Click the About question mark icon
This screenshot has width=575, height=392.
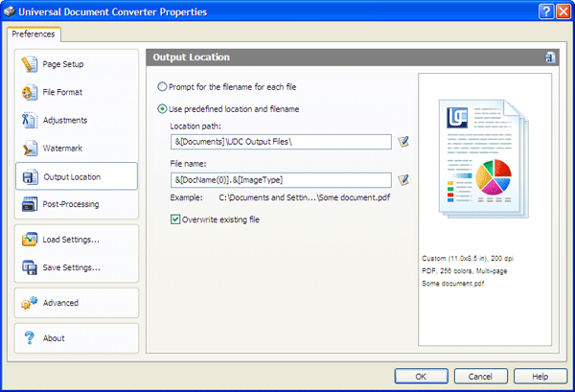tap(30, 337)
